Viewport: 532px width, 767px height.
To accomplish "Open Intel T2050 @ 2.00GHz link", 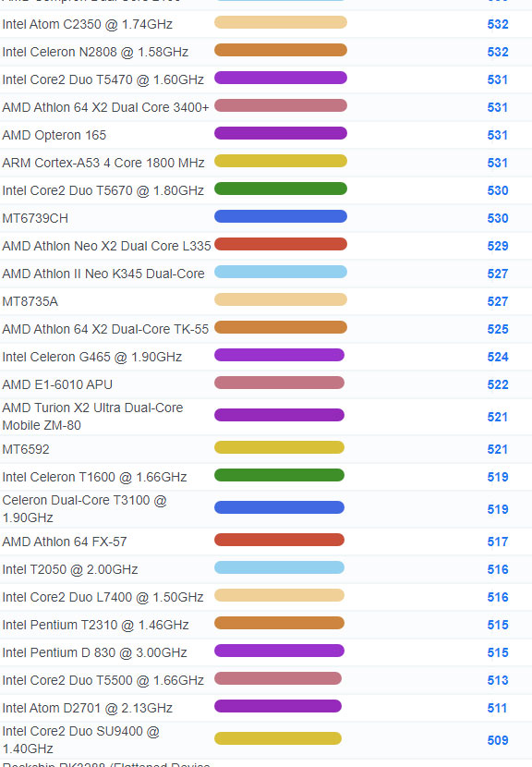I will point(70,569).
